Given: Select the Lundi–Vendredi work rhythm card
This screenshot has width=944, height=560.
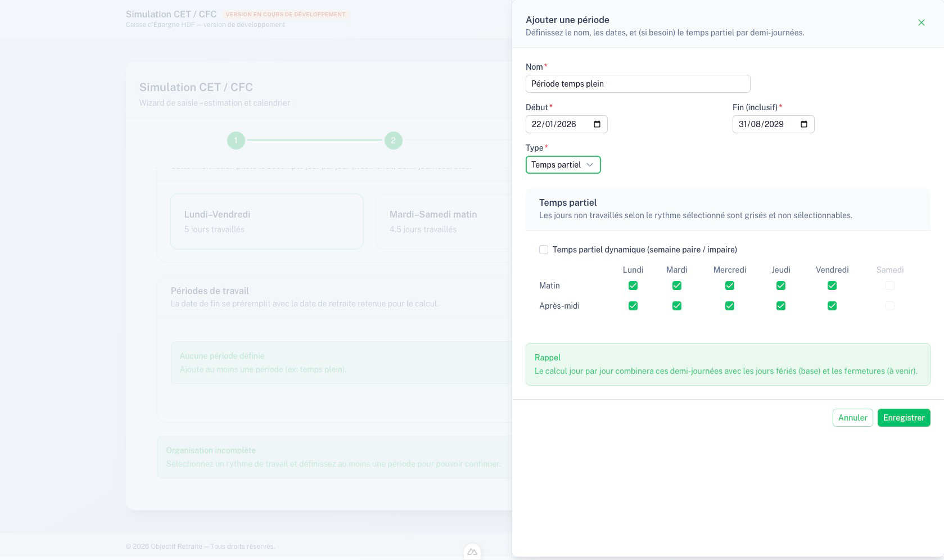Looking at the screenshot, I should pos(267,222).
